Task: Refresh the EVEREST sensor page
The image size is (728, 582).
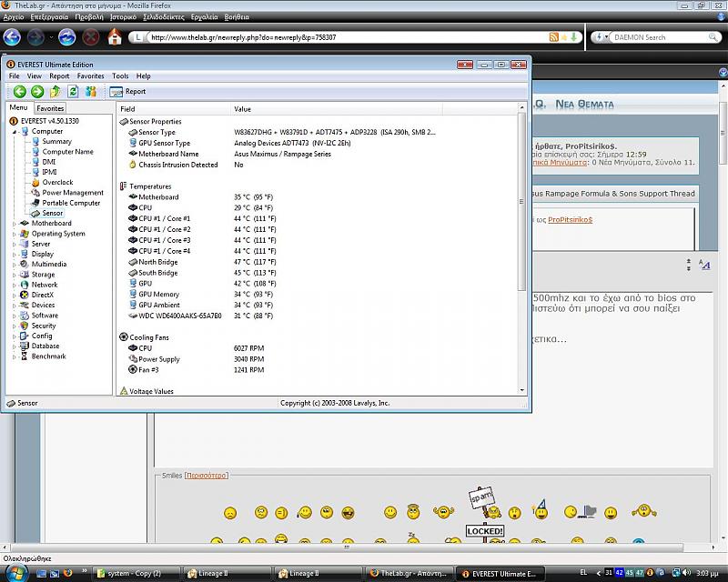Action: click(x=73, y=92)
